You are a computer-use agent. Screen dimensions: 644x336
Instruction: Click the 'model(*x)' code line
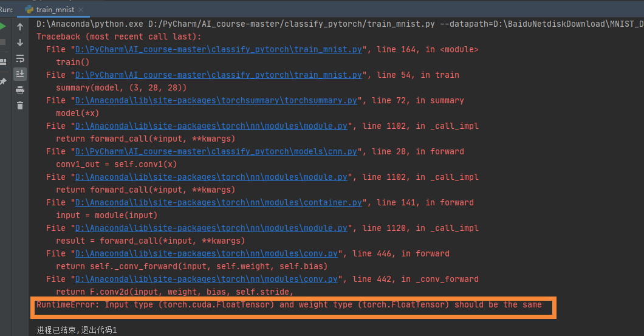click(x=77, y=113)
